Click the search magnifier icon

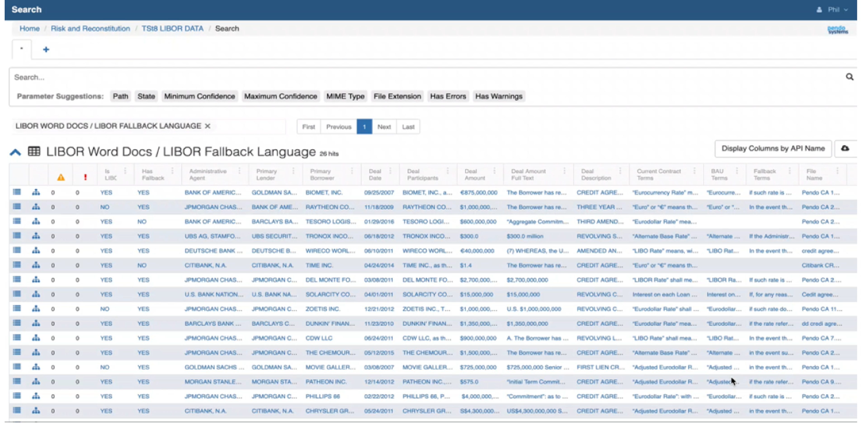point(849,77)
